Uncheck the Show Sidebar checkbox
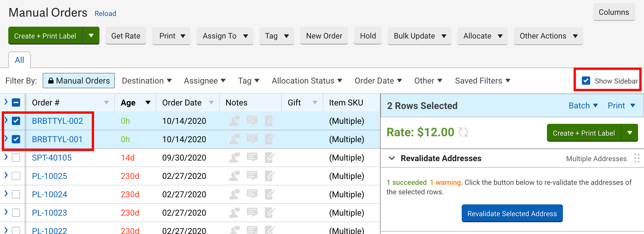The height and width of the screenshot is (234, 644). tap(586, 81)
